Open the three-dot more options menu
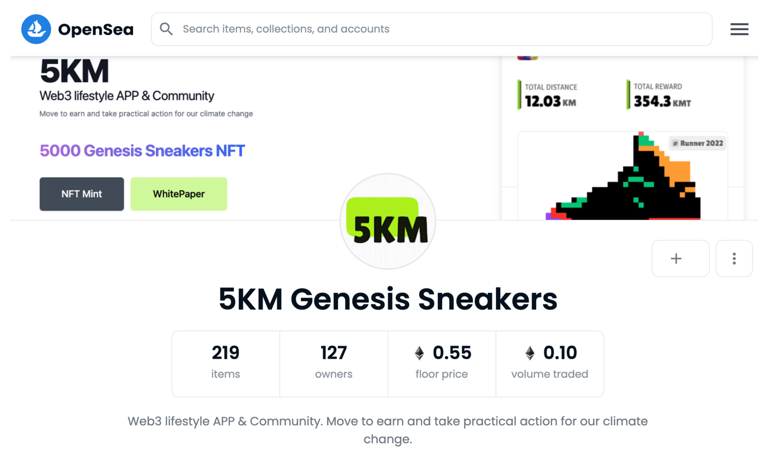 click(x=734, y=259)
